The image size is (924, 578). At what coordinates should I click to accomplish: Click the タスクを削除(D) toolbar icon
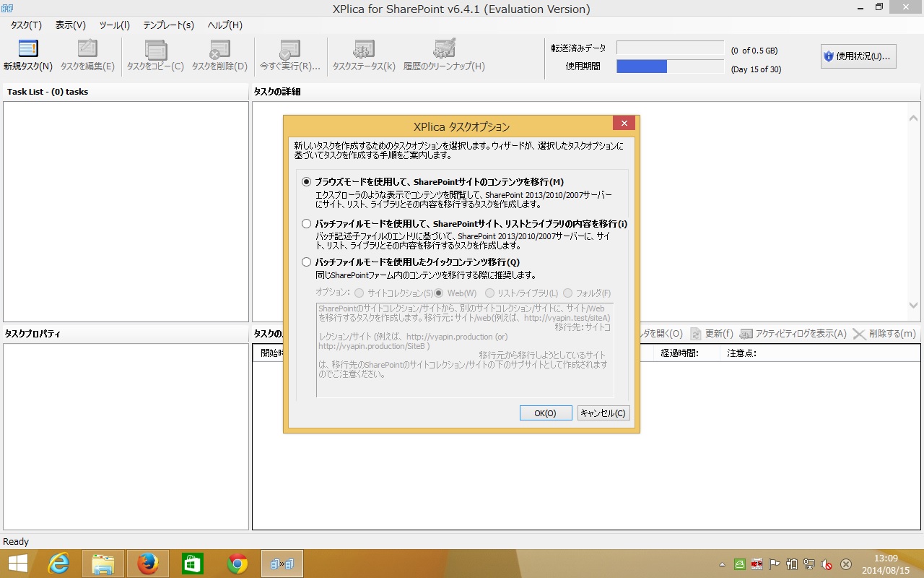coord(219,49)
